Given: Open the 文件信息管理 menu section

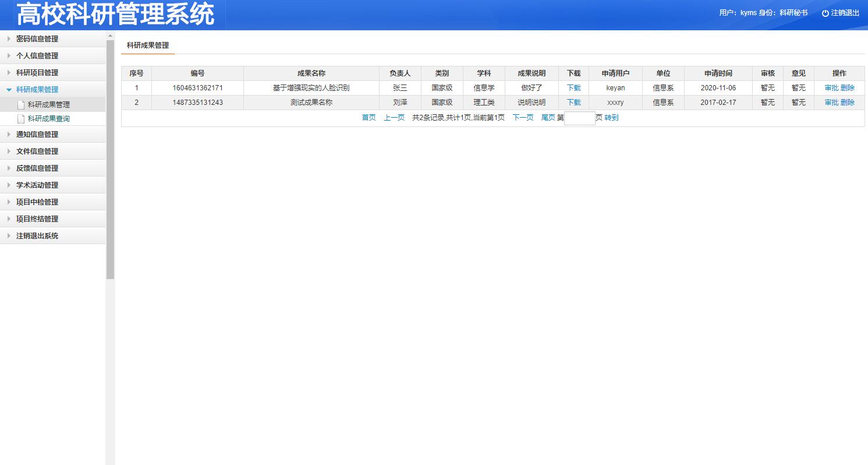Looking at the screenshot, I should point(37,152).
